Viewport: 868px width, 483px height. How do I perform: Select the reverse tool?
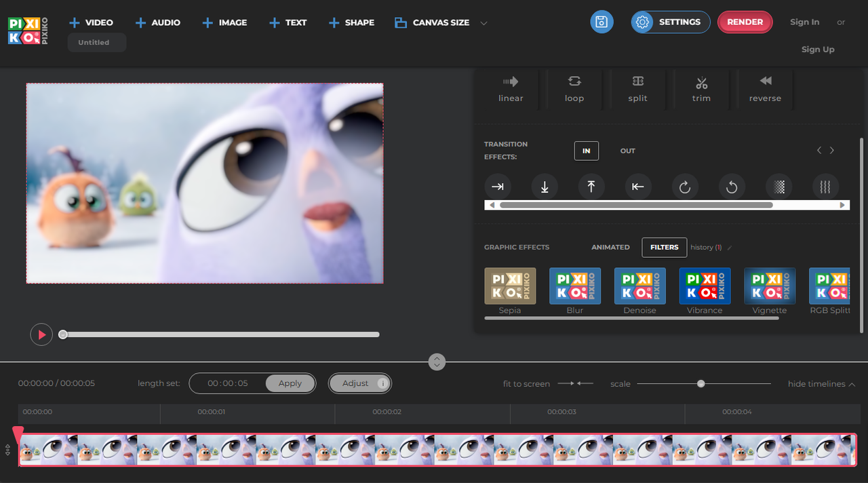click(x=765, y=89)
